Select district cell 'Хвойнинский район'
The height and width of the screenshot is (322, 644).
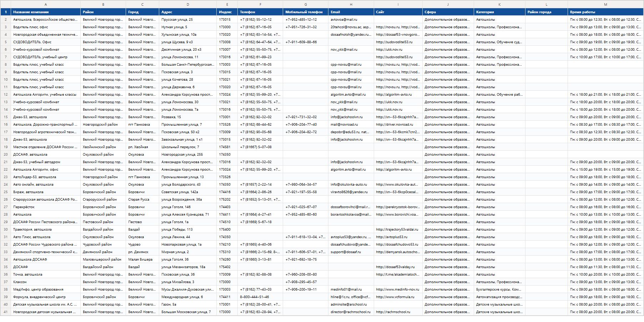[x=103, y=147]
